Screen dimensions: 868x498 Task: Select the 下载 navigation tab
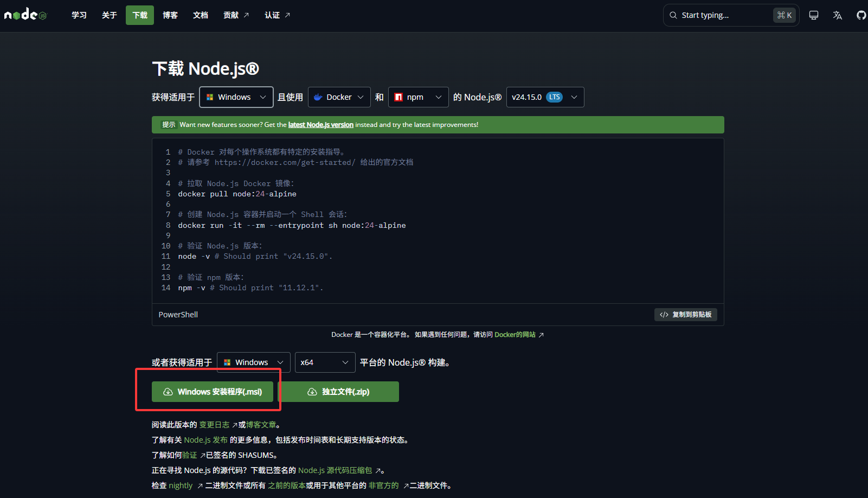[x=140, y=15]
